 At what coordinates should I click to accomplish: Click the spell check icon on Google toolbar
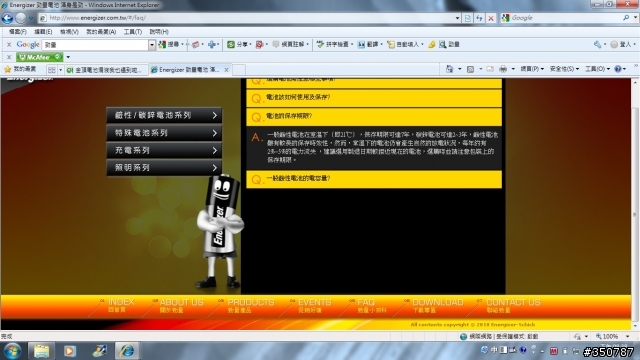pos(320,44)
